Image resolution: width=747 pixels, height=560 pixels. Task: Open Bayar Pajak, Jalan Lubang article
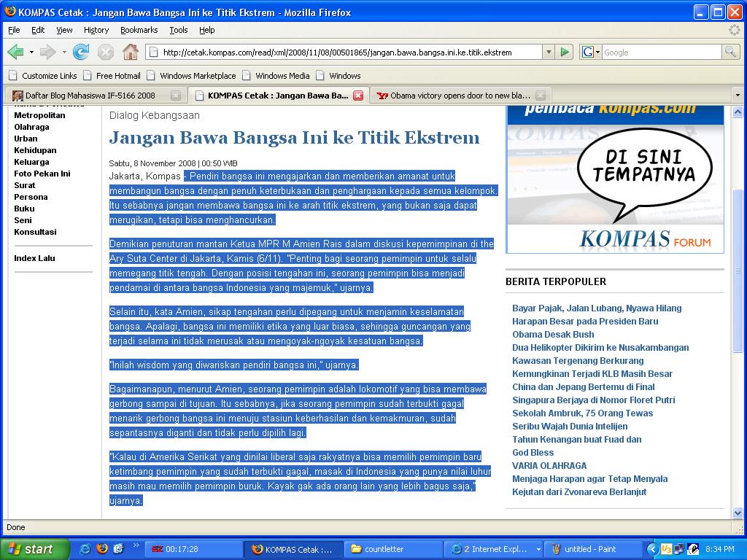(x=597, y=308)
